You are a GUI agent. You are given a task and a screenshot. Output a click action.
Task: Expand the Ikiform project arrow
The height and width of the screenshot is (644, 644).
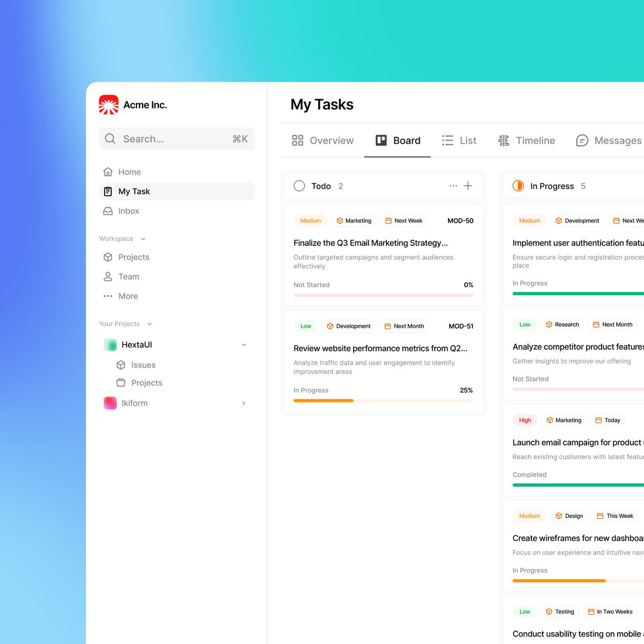coord(244,403)
